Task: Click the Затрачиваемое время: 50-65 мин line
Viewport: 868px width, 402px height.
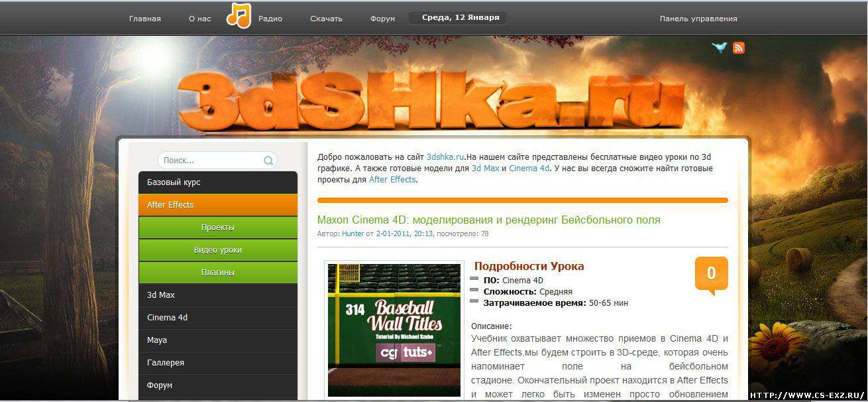Action: pos(556,303)
